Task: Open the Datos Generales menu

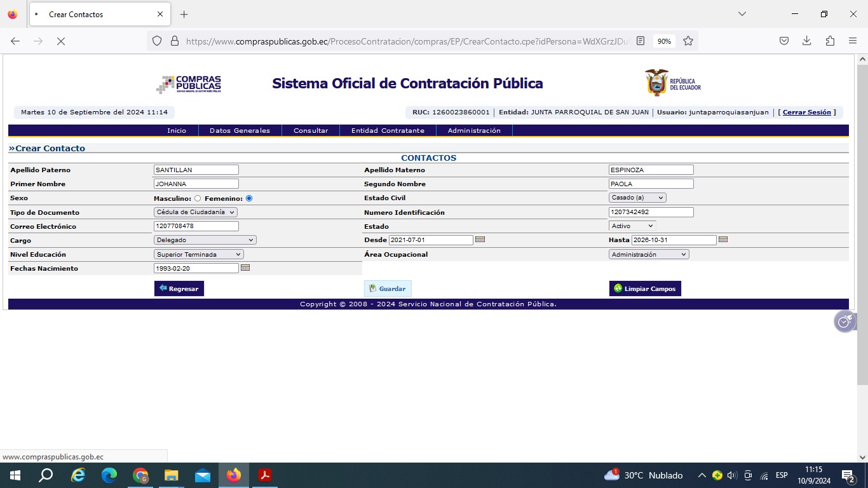Action: (x=240, y=130)
